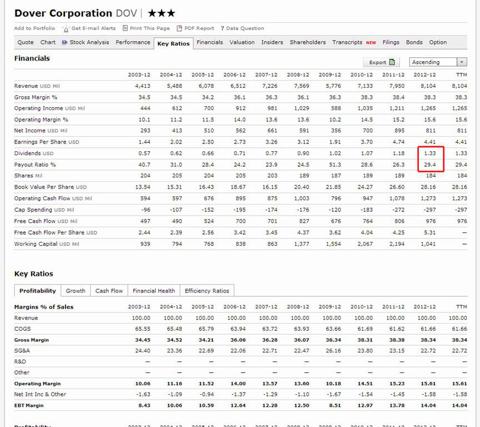Click the Payout Ratio % row label
Image resolution: width=480 pixels, height=427 pixels.
[35, 165]
